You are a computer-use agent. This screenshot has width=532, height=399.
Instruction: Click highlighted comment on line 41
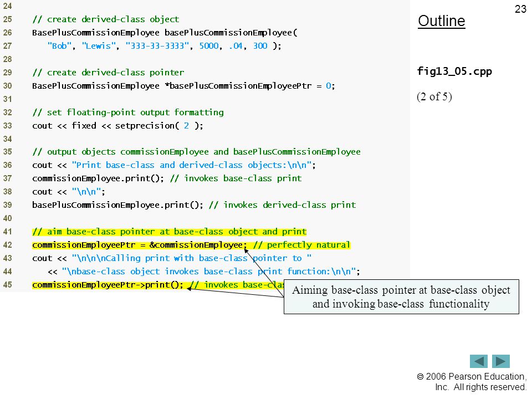pyautogui.click(x=170, y=232)
